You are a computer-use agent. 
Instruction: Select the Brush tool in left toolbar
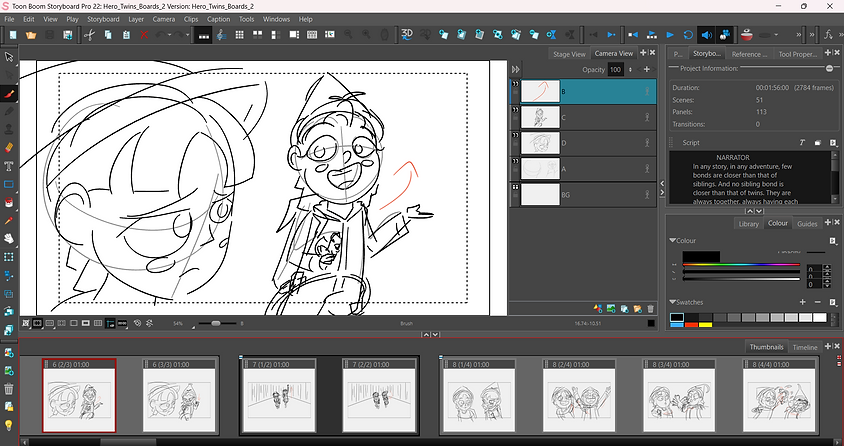click(x=9, y=92)
